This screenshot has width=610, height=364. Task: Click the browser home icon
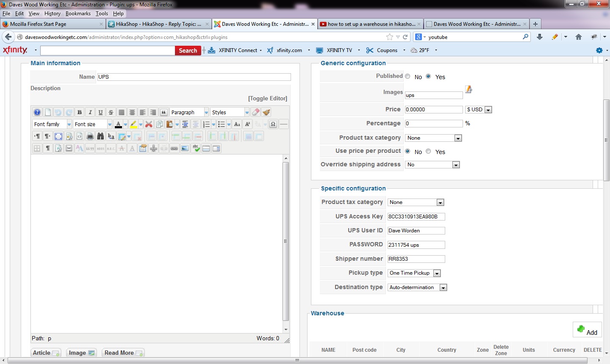[x=579, y=37]
